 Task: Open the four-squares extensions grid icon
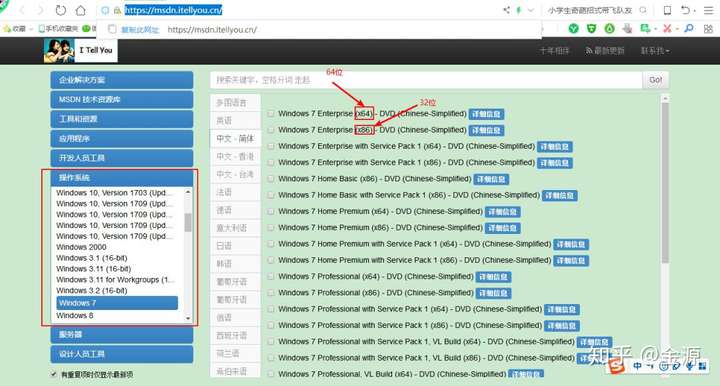tap(708, 28)
